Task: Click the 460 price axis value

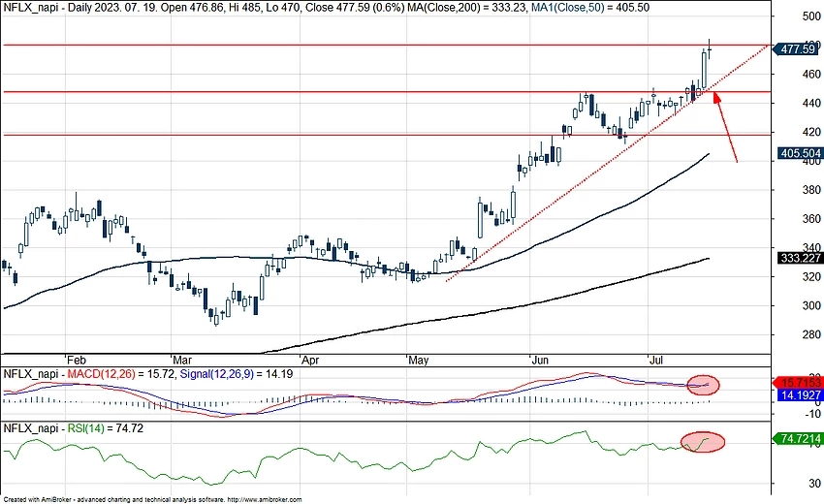Action: [811, 74]
